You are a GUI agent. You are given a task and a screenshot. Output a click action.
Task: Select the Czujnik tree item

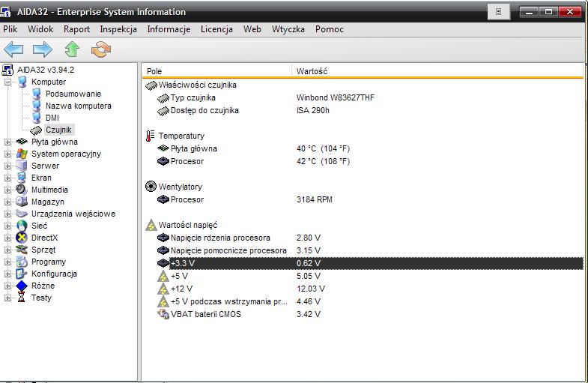tap(58, 130)
